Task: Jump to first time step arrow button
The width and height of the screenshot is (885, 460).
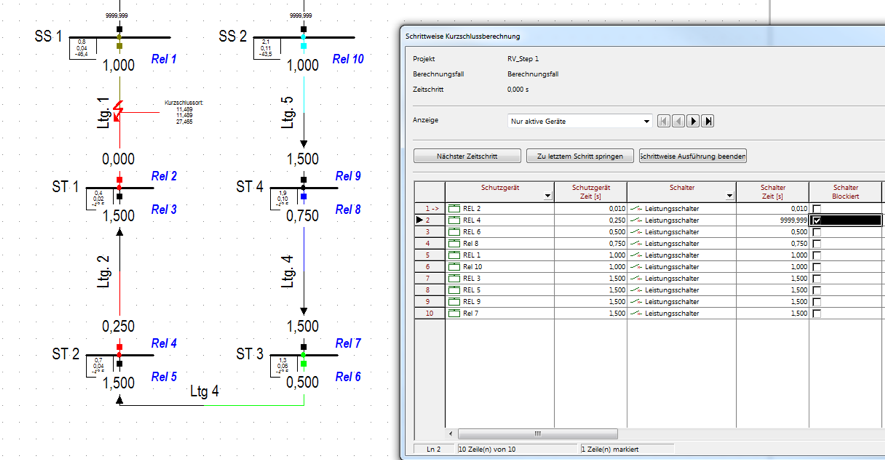Action: (664, 121)
